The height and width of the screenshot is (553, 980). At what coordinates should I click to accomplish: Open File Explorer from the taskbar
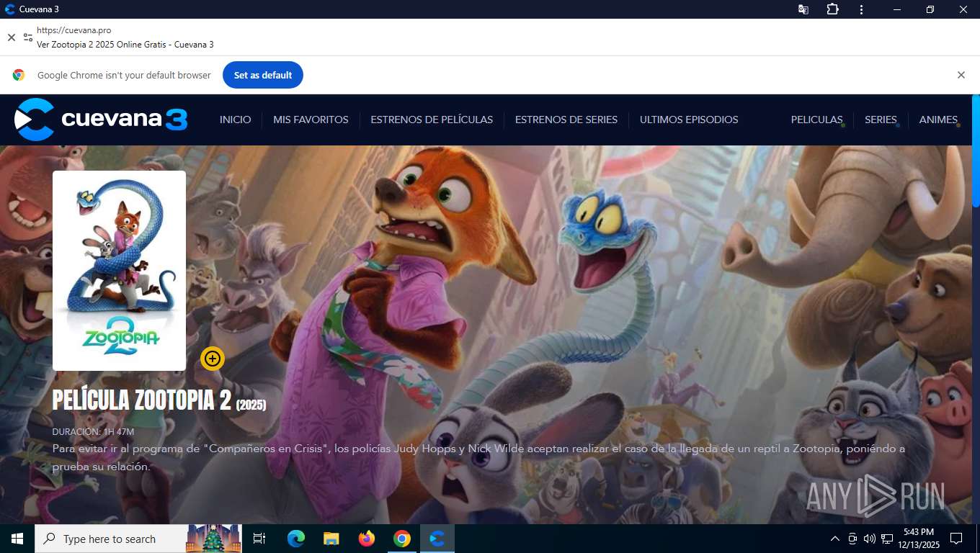331,539
